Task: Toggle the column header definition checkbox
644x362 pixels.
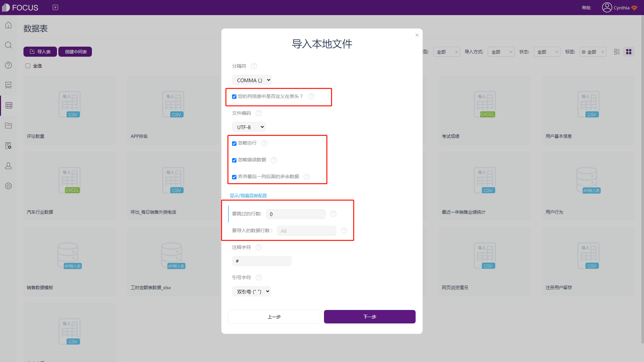Action: 234,97
